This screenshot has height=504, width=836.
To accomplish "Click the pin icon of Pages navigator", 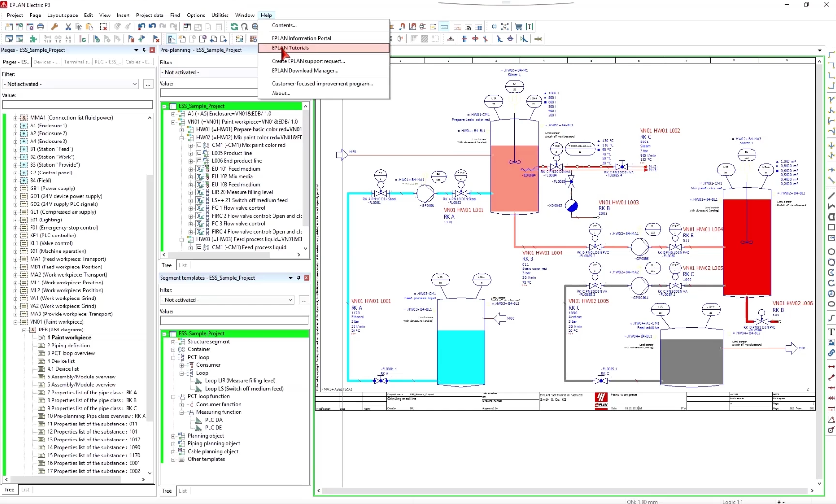I will [144, 50].
